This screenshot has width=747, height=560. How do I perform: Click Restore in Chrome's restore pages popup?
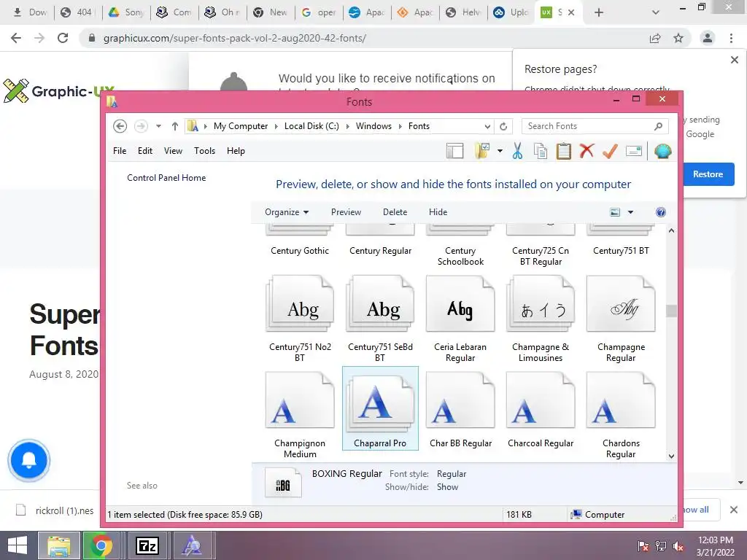(708, 174)
